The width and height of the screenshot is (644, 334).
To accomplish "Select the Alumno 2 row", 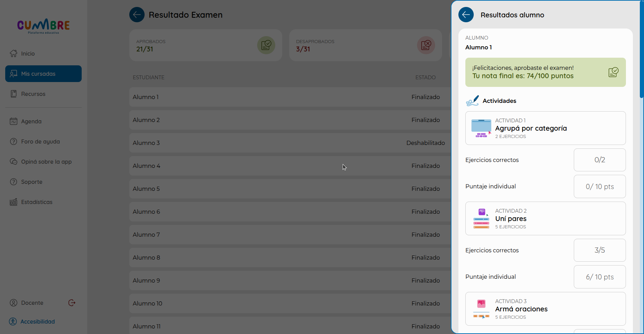I will tap(290, 120).
